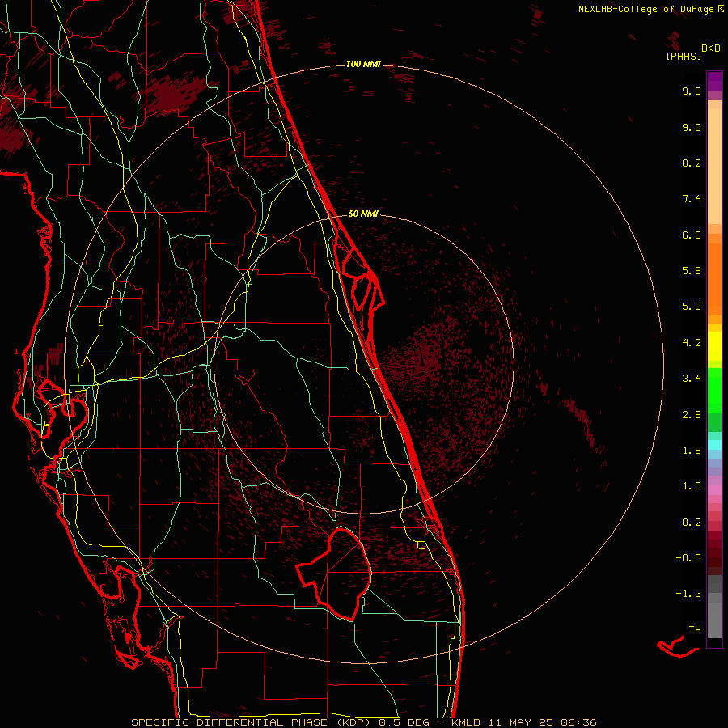This screenshot has height=728, width=728.
Task: Click the 06:36 timestamp
Action: [x=578, y=722]
